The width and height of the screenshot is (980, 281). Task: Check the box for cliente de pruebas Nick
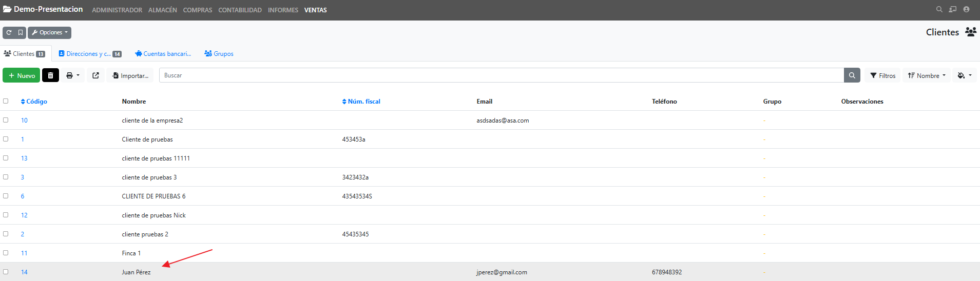tap(6, 215)
